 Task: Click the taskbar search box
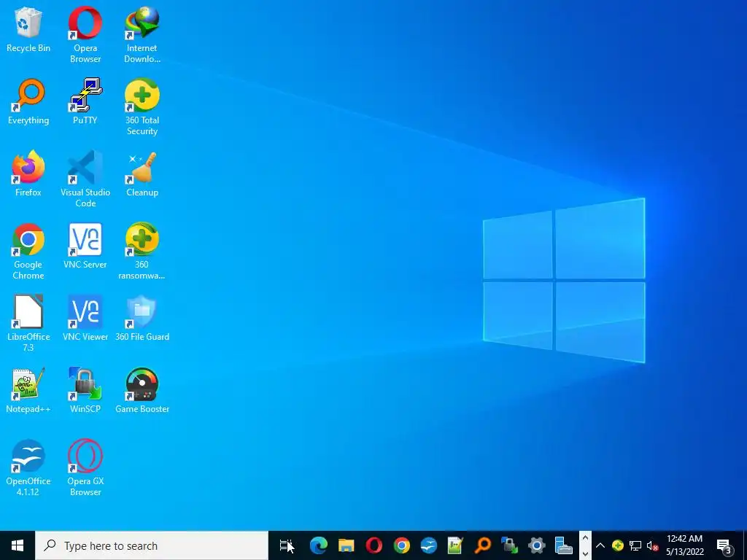[x=152, y=545]
